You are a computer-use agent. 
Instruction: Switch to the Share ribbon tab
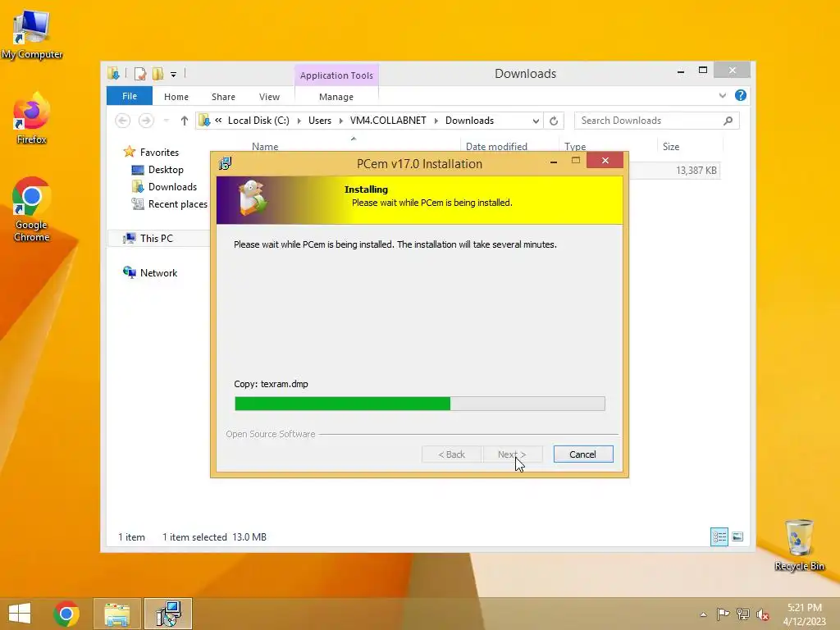tap(223, 97)
